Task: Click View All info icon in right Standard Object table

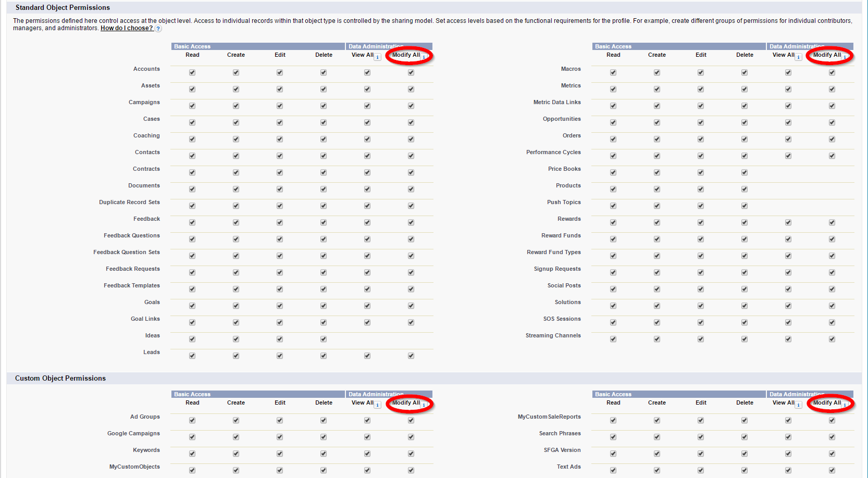Action: point(799,57)
